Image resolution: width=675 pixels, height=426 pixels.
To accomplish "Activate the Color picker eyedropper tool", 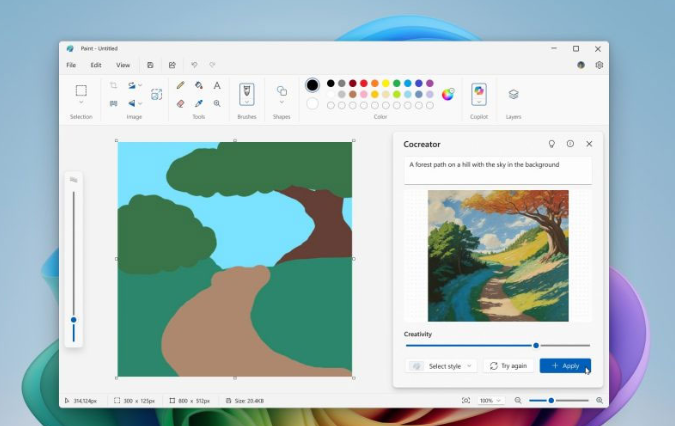I will click(199, 103).
